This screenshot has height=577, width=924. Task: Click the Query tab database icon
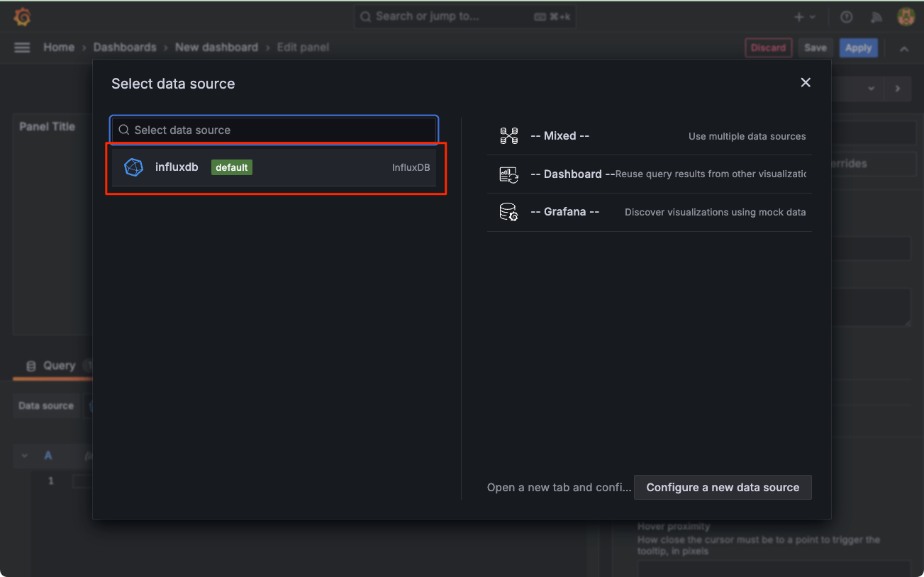[x=31, y=366]
